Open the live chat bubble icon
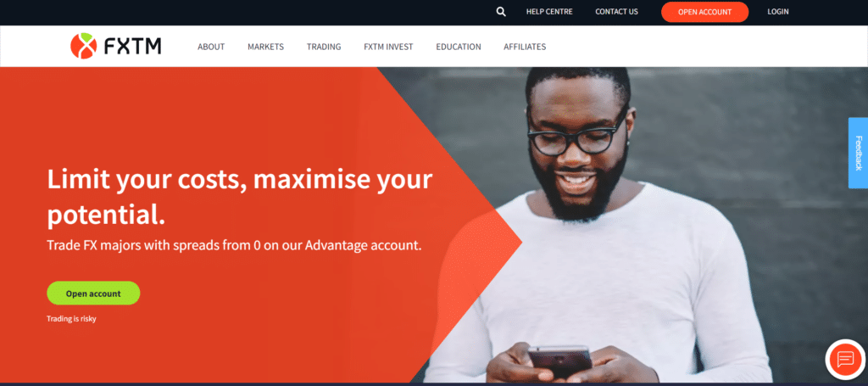The image size is (868, 386). (845, 359)
